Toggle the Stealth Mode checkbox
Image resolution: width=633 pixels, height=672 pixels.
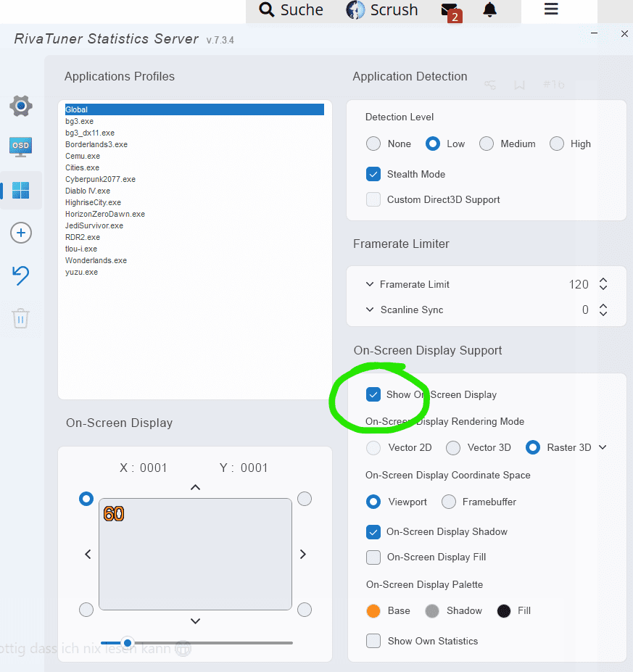coord(373,174)
